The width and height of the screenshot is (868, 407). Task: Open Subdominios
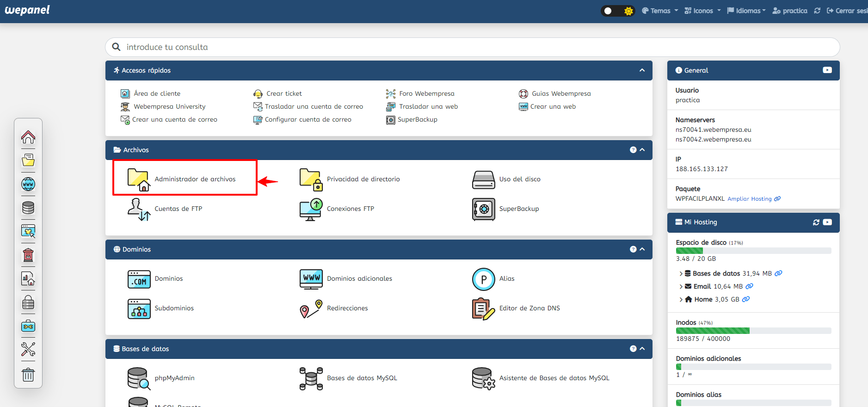click(161, 308)
